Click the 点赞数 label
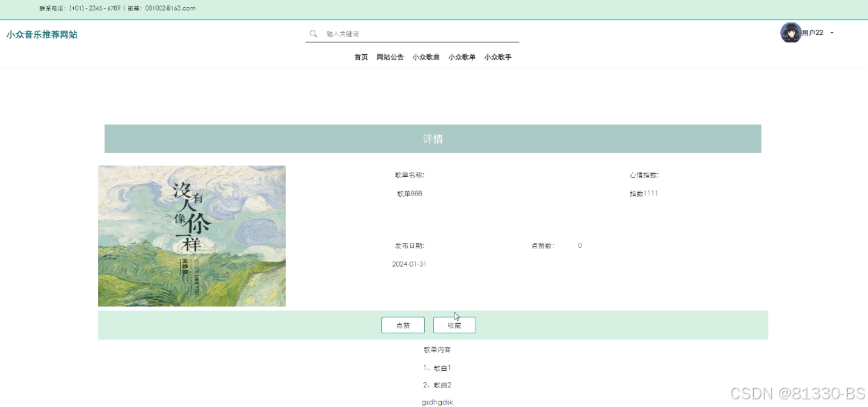 coord(543,246)
